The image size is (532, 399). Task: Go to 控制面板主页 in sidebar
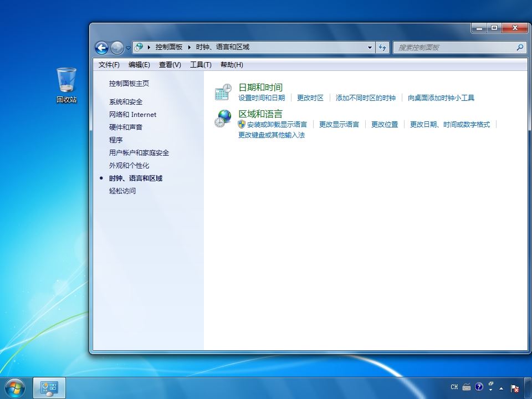[129, 84]
